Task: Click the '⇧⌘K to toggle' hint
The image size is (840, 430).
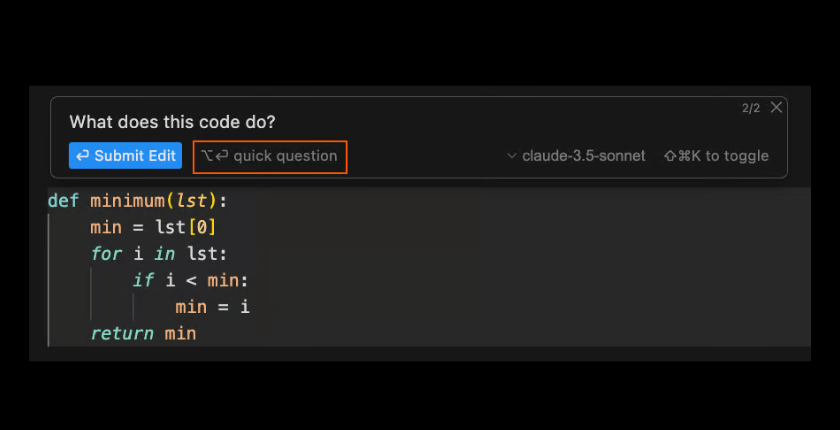Action: click(716, 156)
